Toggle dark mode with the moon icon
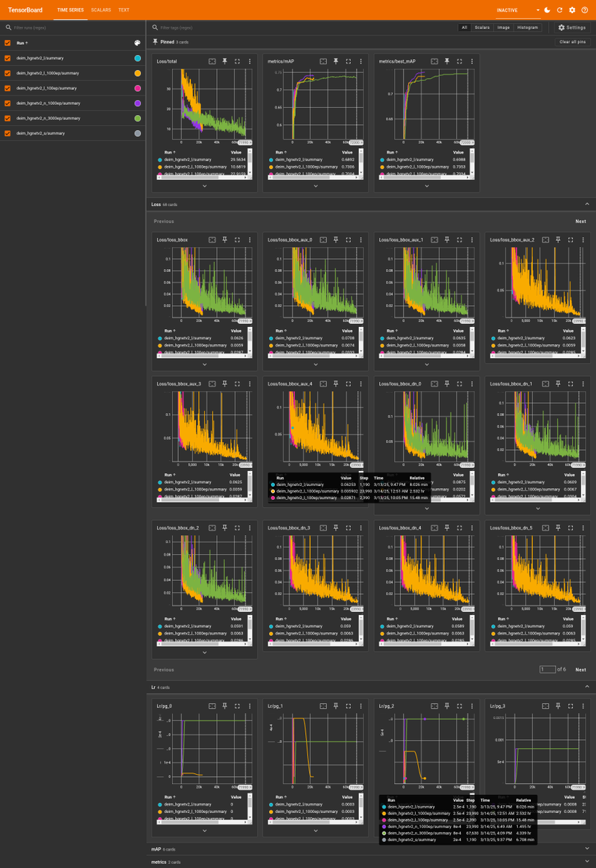Viewport: 596px width, 868px height. click(548, 10)
